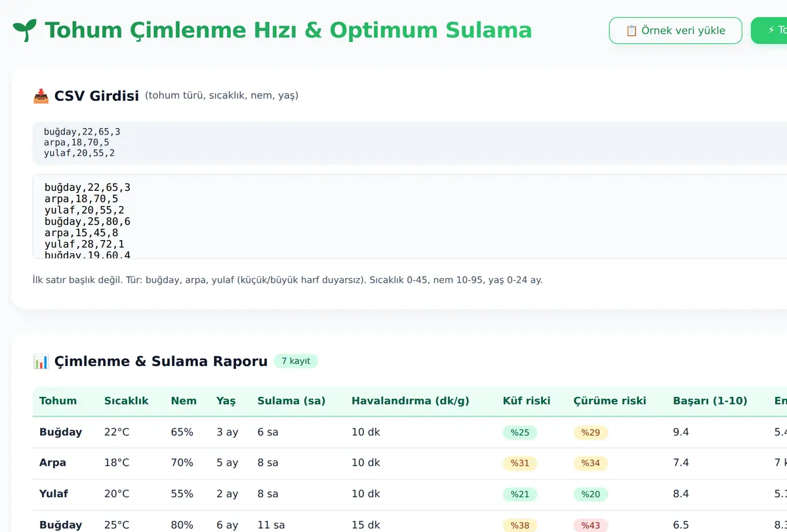Click the '22°C' temperature cell
This screenshot has height=532, width=787.
point(117,432)
